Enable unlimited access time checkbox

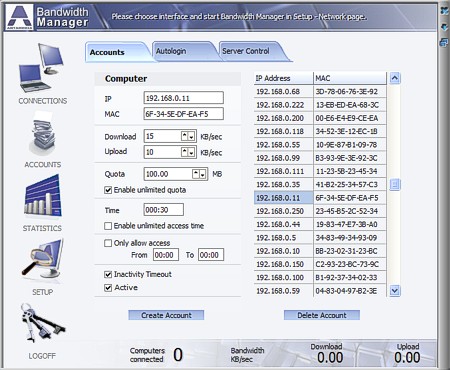[108, 226]
